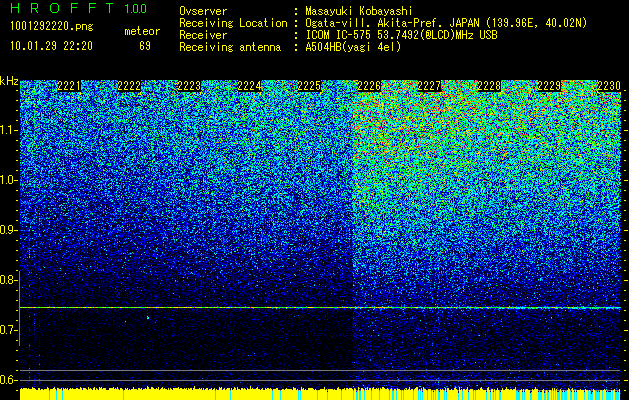The width and height of the screenshot is (629, 400).
Task: Click the 0.8 kHz axis label
Action: pyautogui.click(x=6, y=280)
